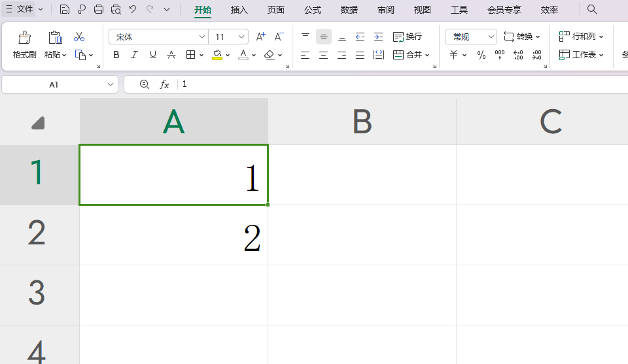Click the 粘贴 paste icon
This screenshot has width=628, height=364.
55,38
